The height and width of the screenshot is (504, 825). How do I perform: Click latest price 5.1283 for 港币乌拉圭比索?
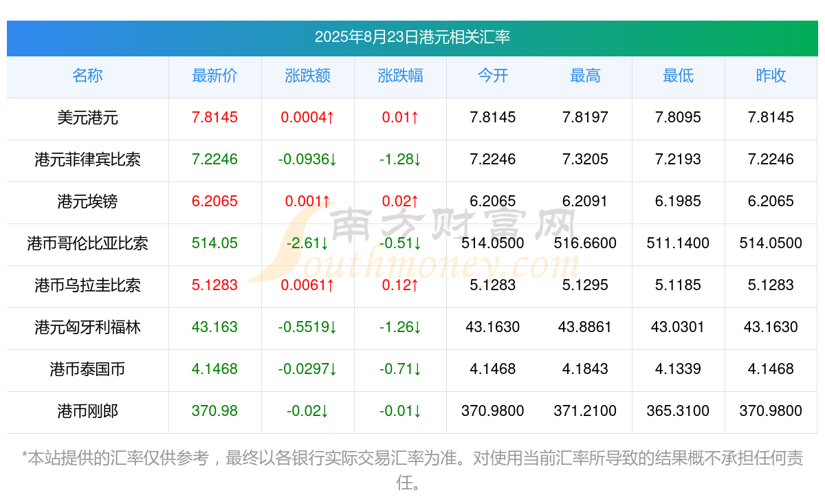coord(214,285)
